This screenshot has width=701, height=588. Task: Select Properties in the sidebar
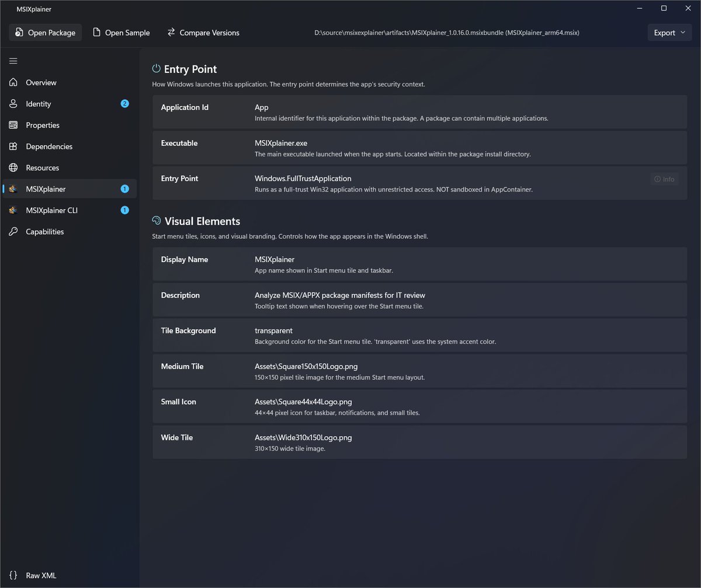[70, 125]
